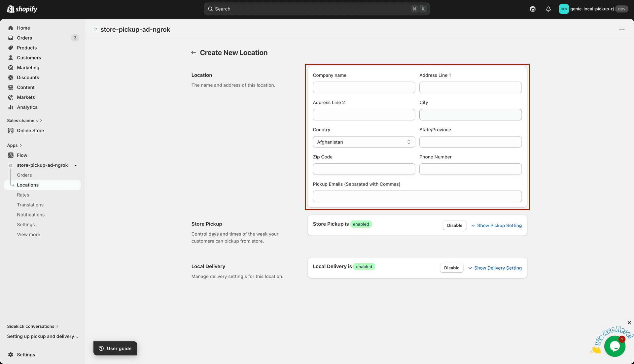The width and height of the screenshot is (634, 364).
Task: Select Translations in the app navigation
Action: click(30, 205)
